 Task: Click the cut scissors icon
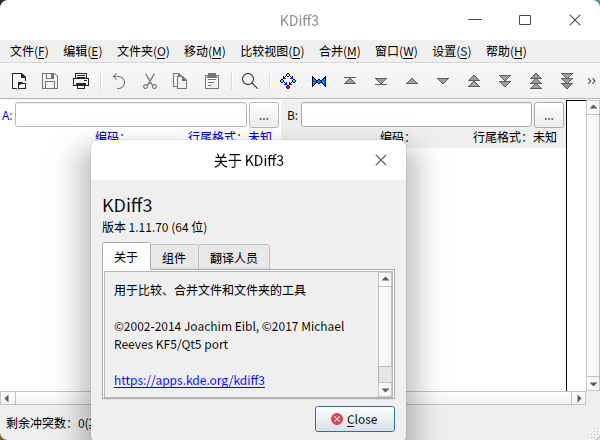click(150, 81)
